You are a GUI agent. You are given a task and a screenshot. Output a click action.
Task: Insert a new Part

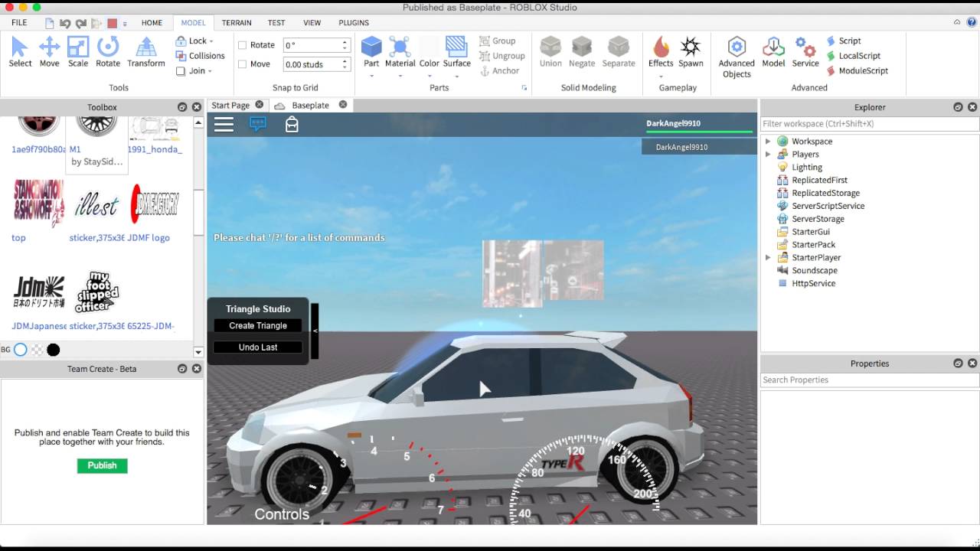click(371, 47)
